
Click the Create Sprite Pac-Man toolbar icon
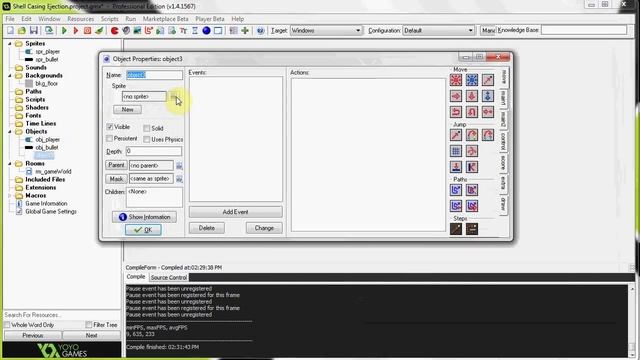(115, 31)
